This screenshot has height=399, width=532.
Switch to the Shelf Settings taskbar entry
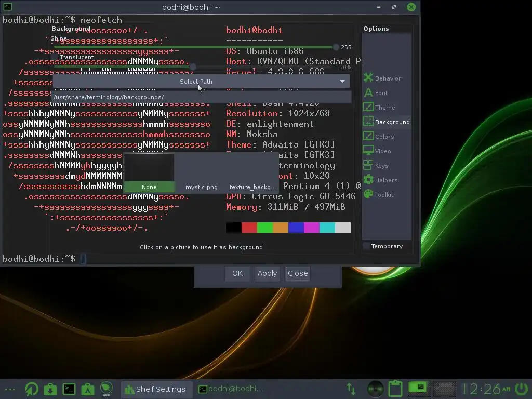(x=157, y=389)
